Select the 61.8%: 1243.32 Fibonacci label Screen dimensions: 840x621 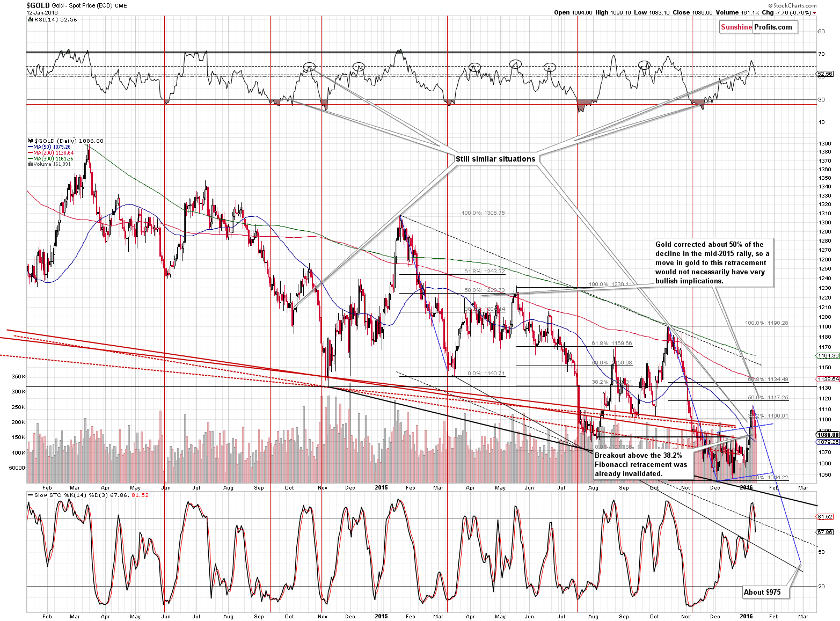pyautogui.click(x=485, y=272)
